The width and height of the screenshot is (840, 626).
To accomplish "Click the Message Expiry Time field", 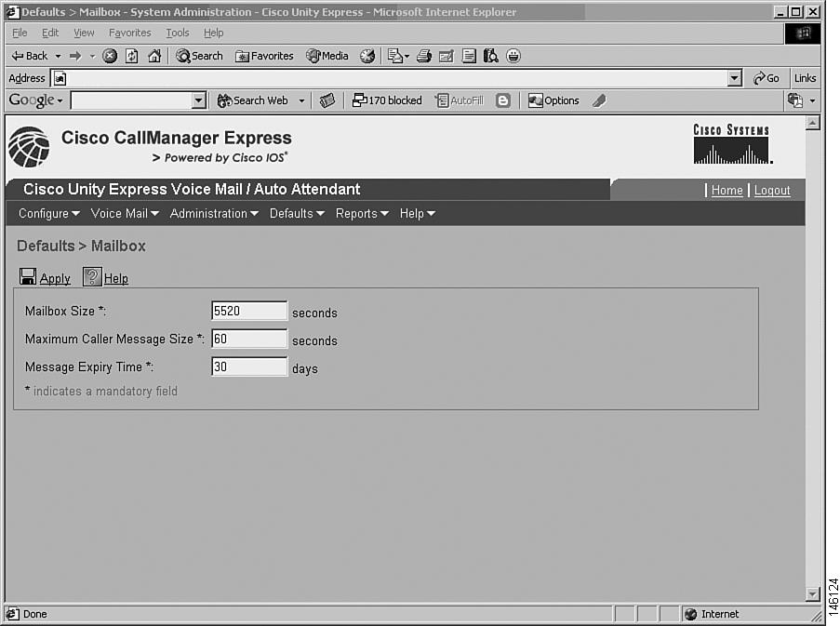I will (249, 366).
